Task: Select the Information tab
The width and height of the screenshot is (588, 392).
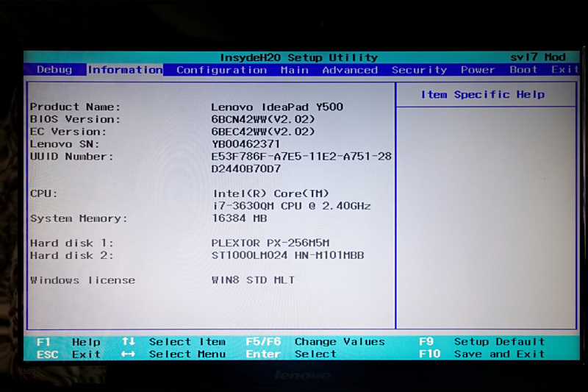Action: point(125,70)
